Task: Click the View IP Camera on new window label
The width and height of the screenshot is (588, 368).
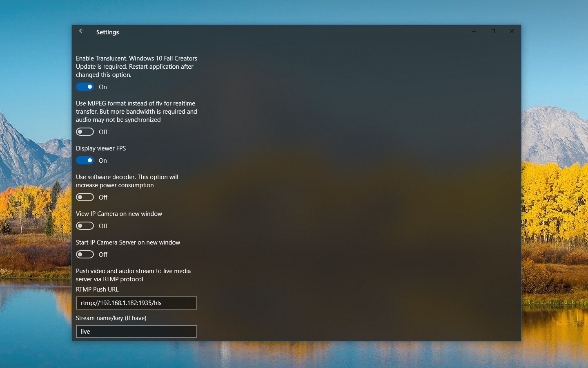Action: point(119,213)
